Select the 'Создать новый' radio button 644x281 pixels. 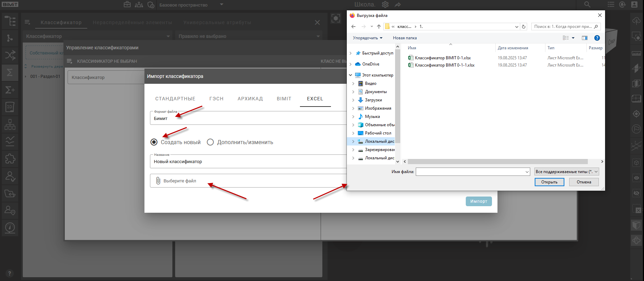[x=154, y=142]
